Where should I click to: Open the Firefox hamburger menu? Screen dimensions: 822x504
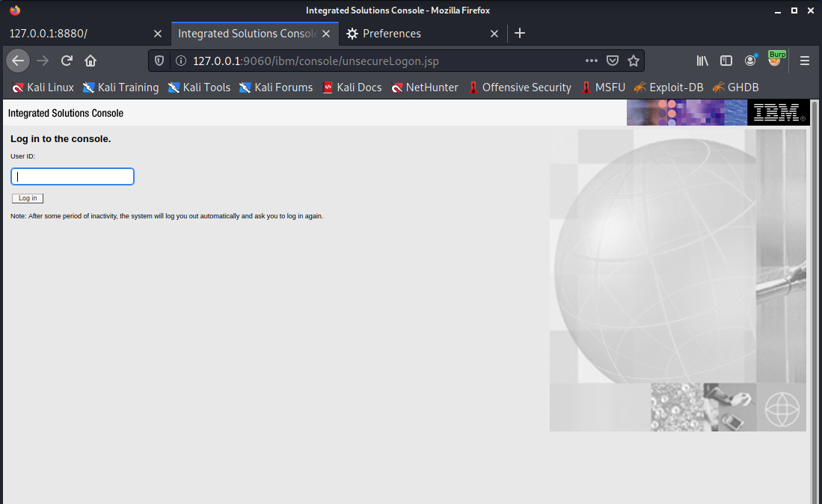(805, 61)
